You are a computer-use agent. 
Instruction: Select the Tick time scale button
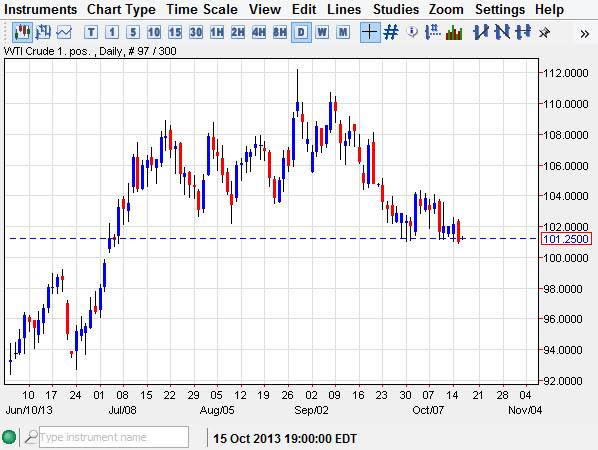tap(91, 32)
